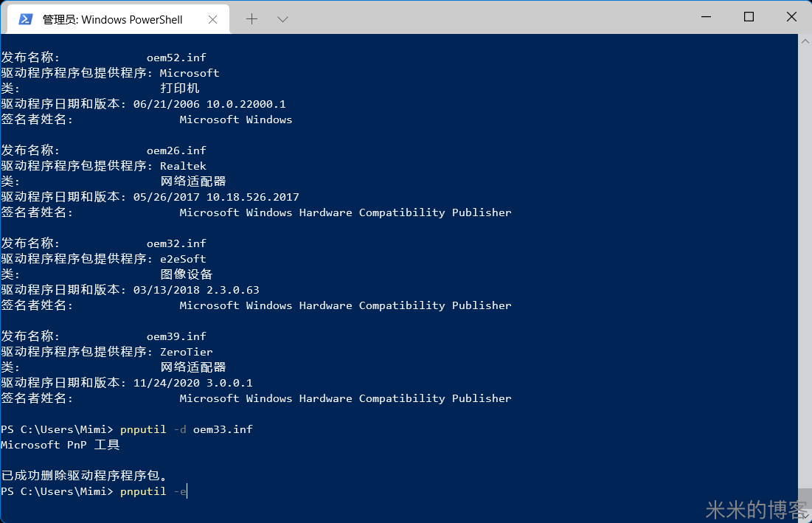This screenshot has height=523, width=812.
Task: Close the Windows PowerShell tab
Action: point(212,19)
